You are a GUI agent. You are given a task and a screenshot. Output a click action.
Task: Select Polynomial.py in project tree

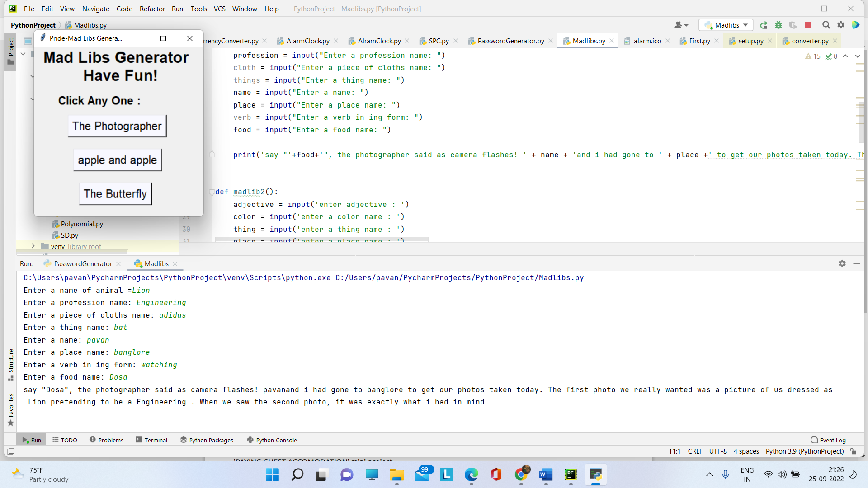(x=82, y=224)
